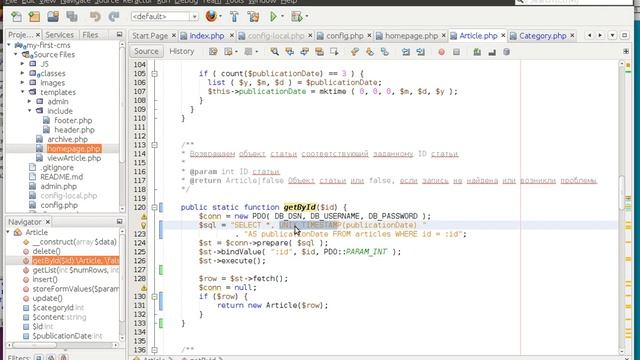Viewport: 640px width, 360px height.
Task: Open the <default> configuration combo box
Action: tap(164, 16)
